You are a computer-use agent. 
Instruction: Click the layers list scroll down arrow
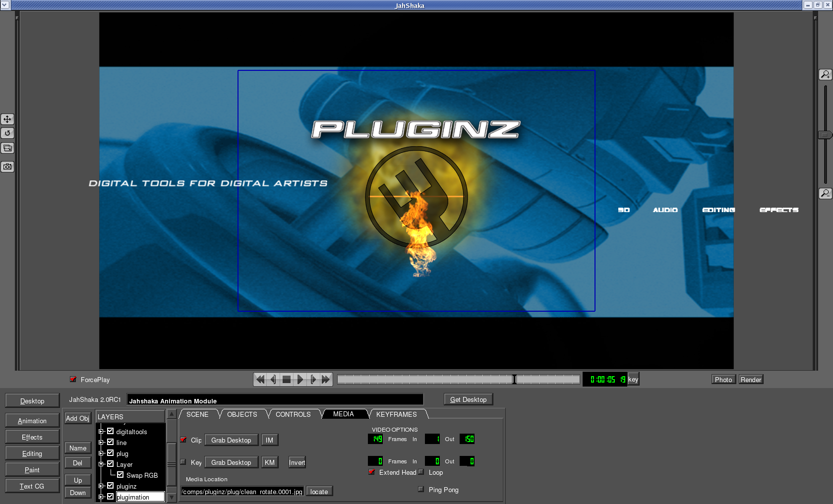click(x=172, y=497)
